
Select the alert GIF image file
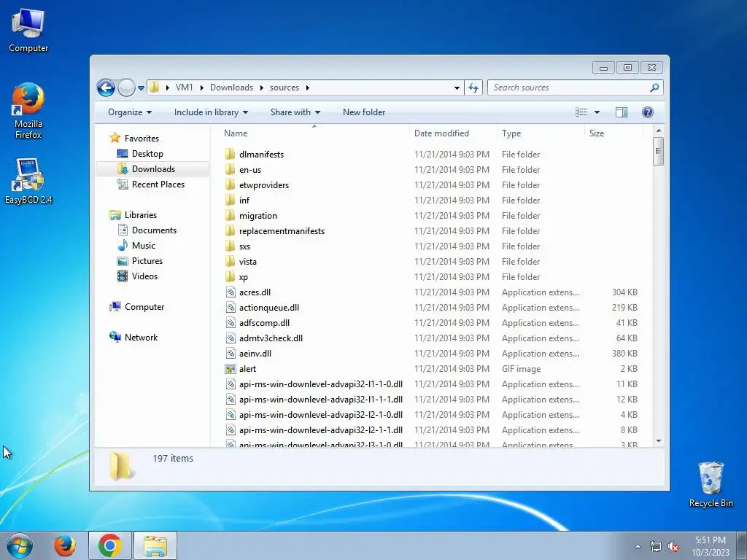(247, 368)
